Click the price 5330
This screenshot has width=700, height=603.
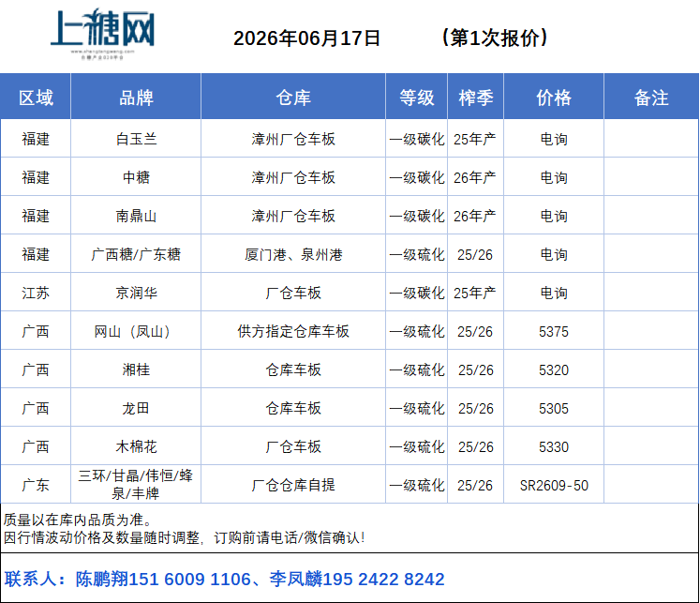pos(554,446)
